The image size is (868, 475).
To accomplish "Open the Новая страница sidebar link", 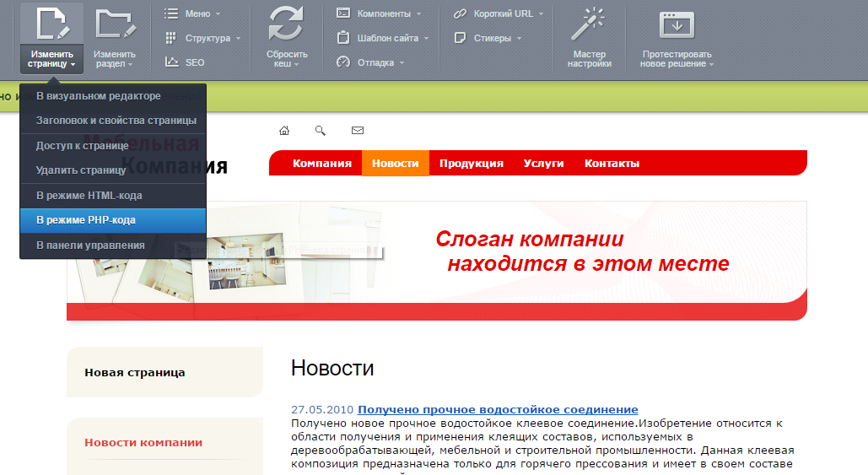I will (134, 373).
